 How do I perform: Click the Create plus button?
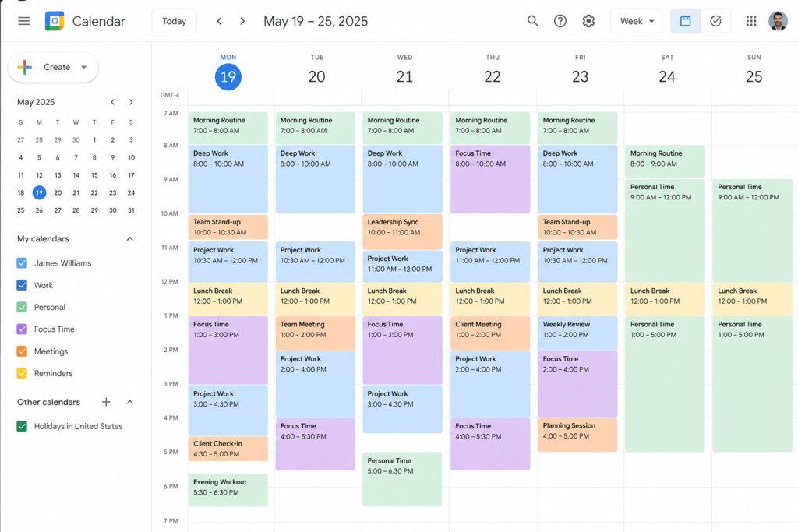53,67
